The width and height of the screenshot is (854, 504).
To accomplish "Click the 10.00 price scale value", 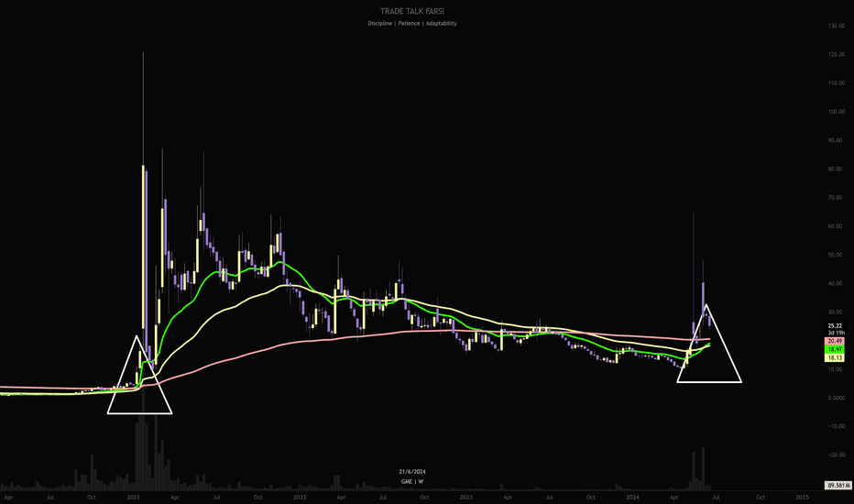I will (836, 369).
